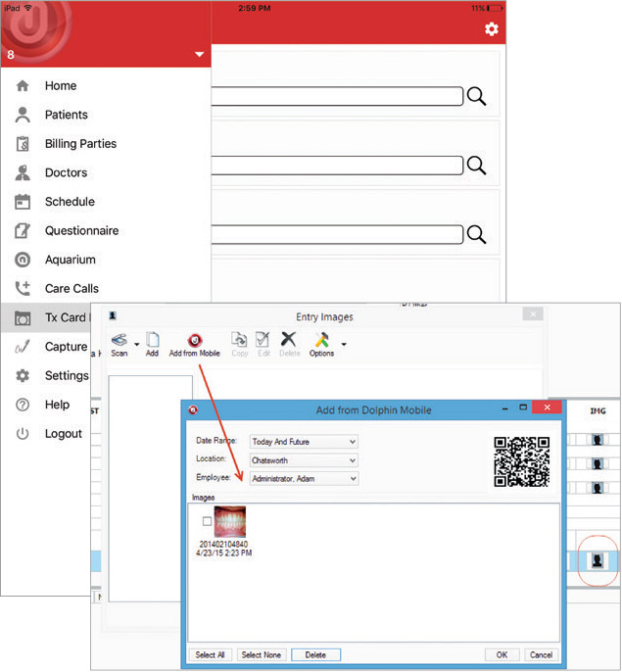Viewport: 622px width, 672px height.
Task: Check the box beside image 201402104840
Action: click(x=207, y=521)
